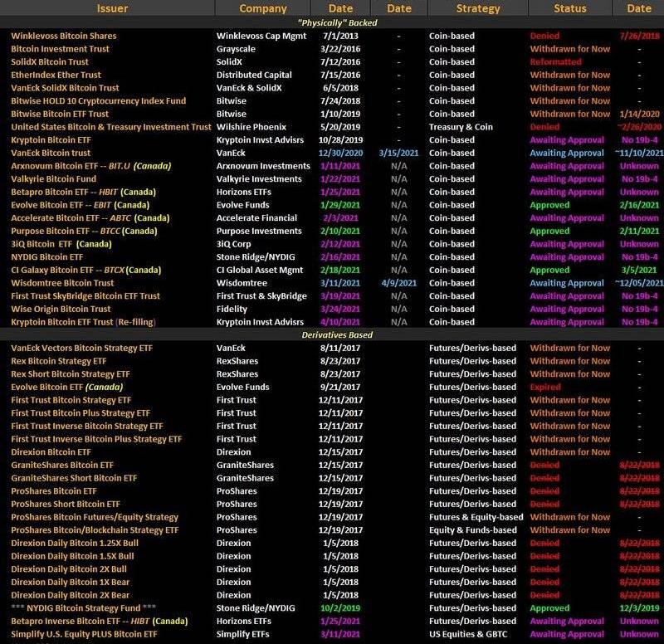This screenshot has height=644, width=664.
Task: Select the Reformatted status cell
Action: [555, 62]
